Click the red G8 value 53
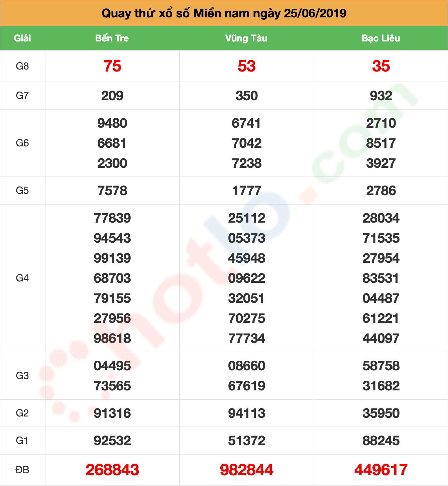Image resolution: width=448 pixels, height=486 pixels. pyautogui.click(x=247, y=66)
